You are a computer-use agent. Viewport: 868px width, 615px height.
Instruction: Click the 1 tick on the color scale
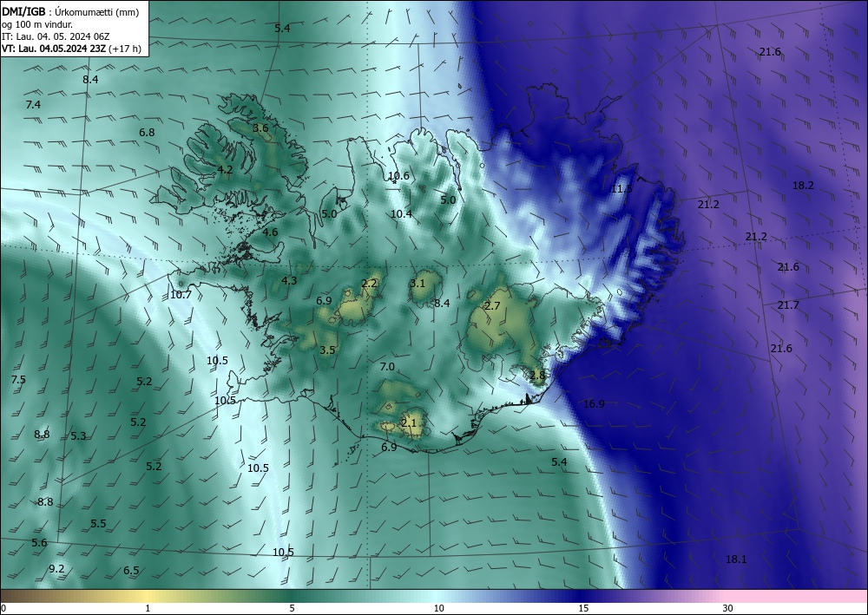coord(148,608)
